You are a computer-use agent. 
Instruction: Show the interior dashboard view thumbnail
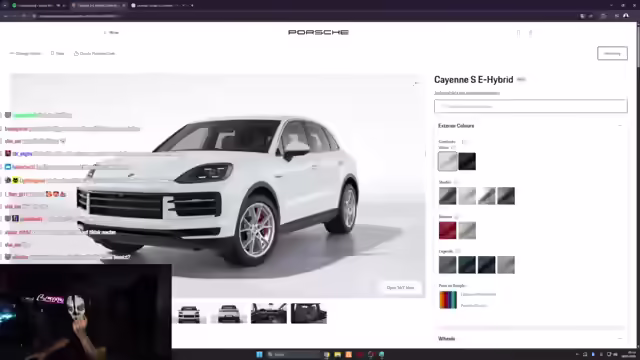point(269,313)
